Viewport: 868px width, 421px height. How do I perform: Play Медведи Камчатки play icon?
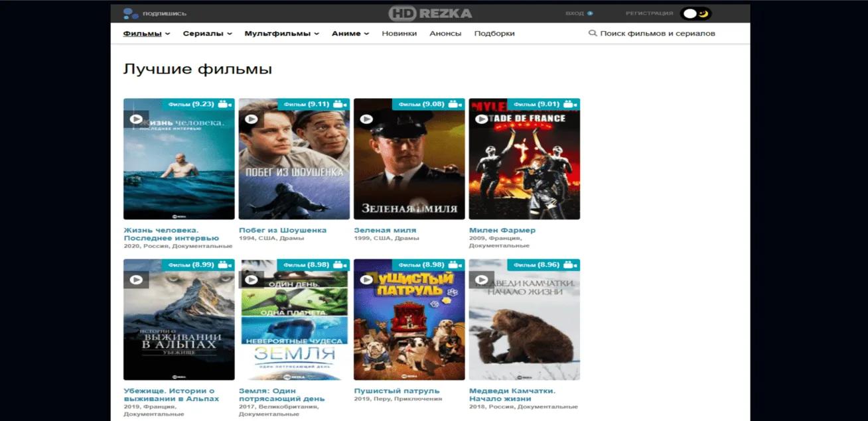(482, 280)
